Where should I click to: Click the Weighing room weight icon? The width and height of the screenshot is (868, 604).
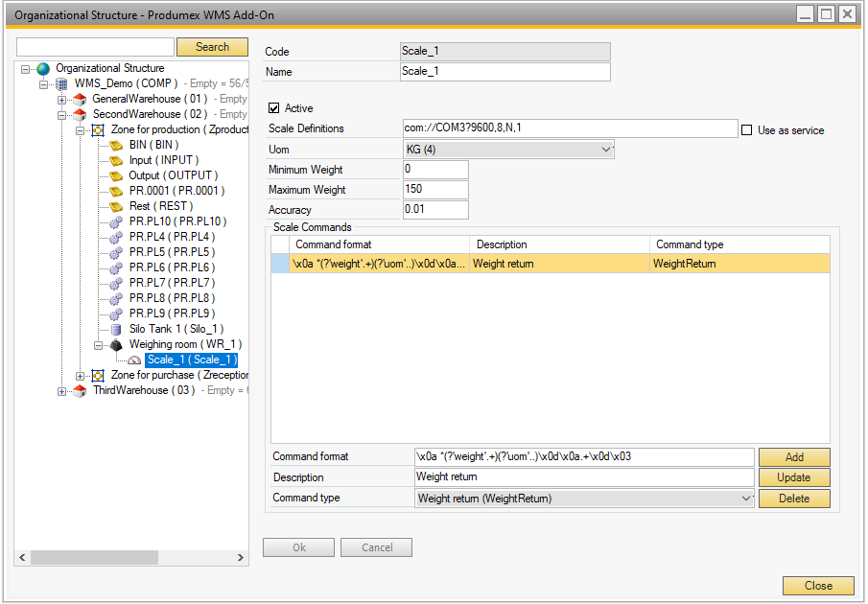pyautogui.click(x=116, y=344)
